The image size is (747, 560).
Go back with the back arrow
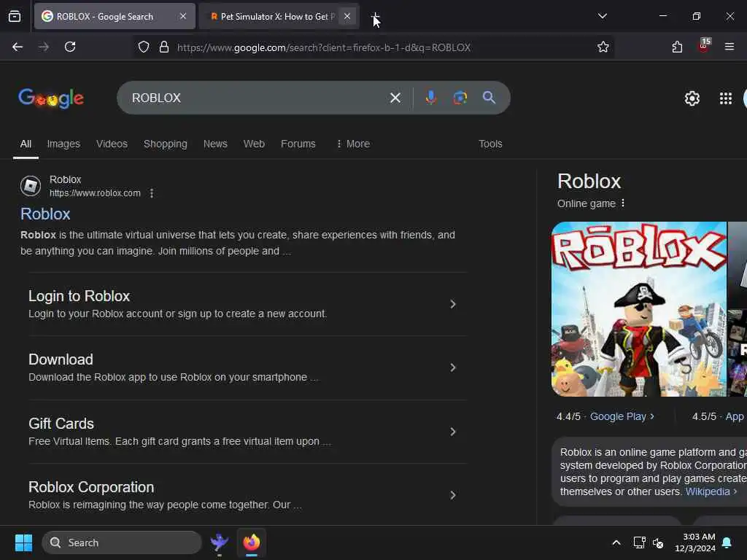[x=18, y=47]
